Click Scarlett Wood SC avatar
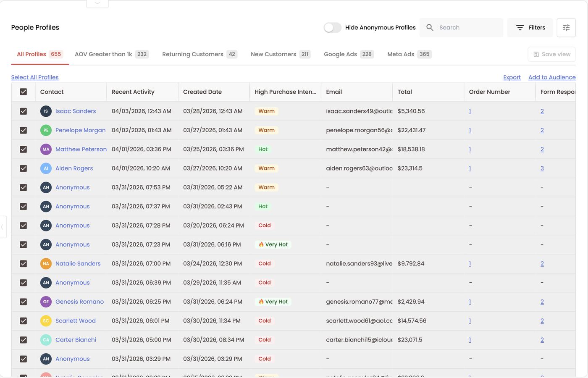The image size is (588, 378). (x=46, y=321)
